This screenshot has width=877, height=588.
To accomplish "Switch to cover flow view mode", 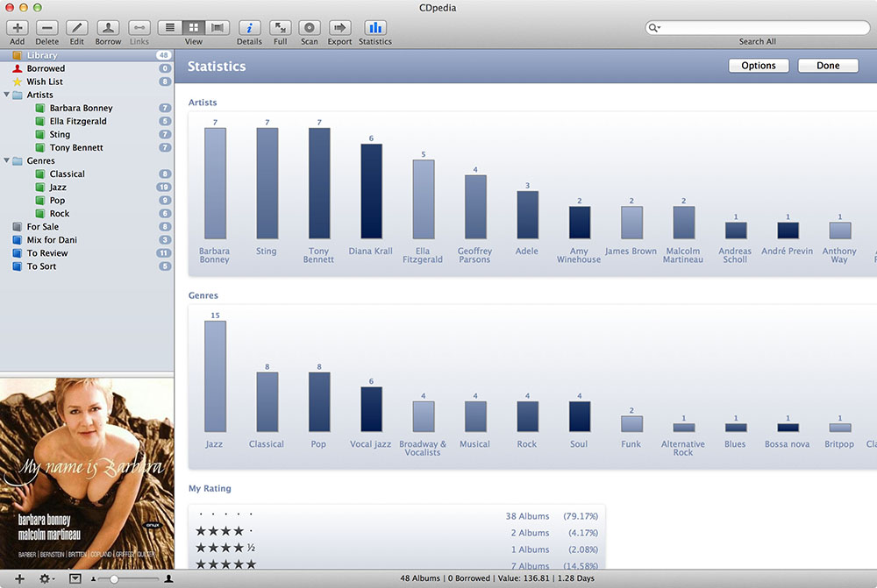I will pos(217,28).
